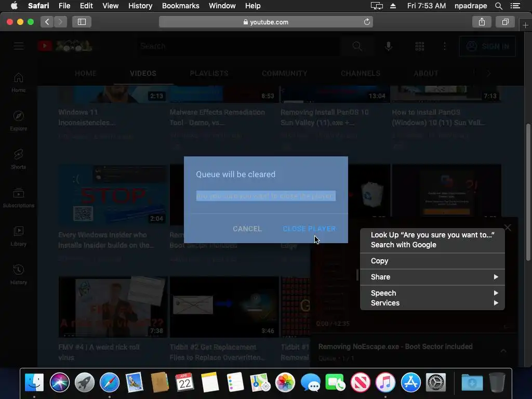
Task: Expand the Speech submenu arrow
Action: tap(496, 293)
